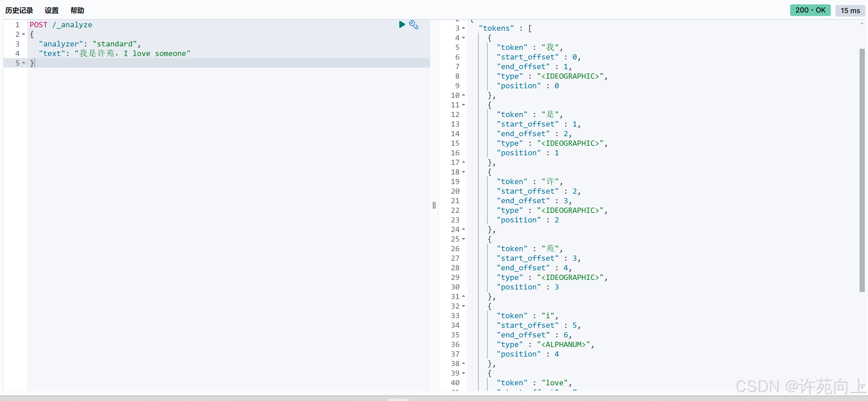Open the 设置 settings menu
The width and height of the screenshot is (868, 401).
pyautogui.click(x=51, y=10)
